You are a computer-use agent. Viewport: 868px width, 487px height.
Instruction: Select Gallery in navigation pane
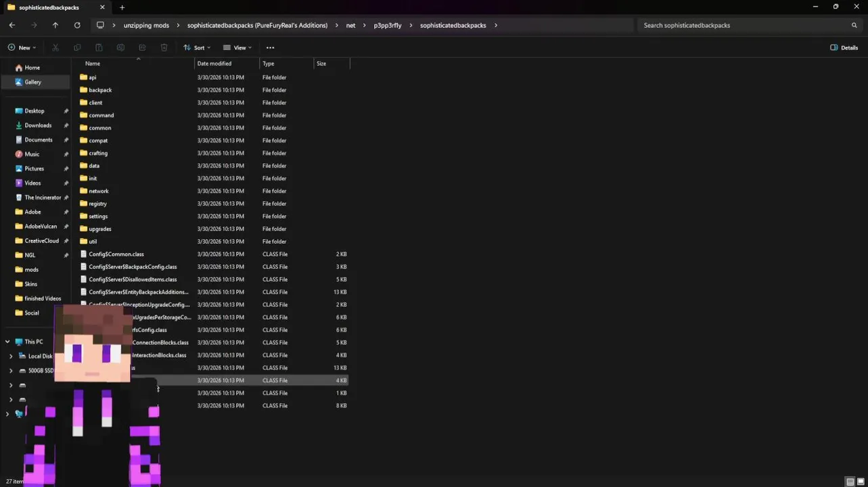[35, 82]
